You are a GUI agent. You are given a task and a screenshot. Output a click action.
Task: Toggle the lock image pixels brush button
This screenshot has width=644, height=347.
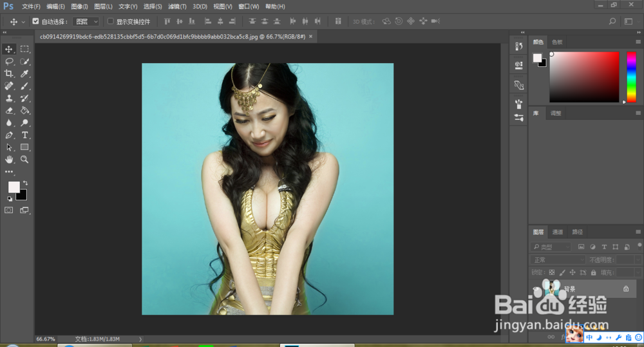tap(562, 272)
